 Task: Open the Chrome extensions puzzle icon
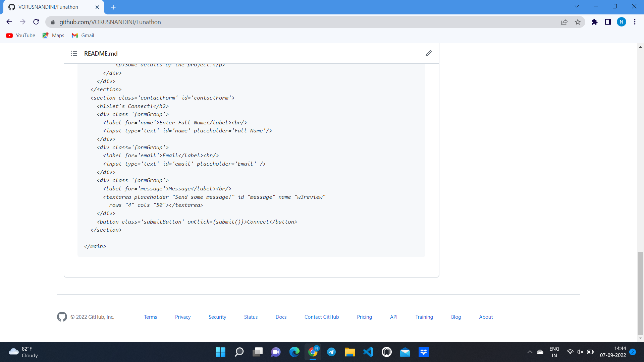pyautogui.click(x=594, y=22)
